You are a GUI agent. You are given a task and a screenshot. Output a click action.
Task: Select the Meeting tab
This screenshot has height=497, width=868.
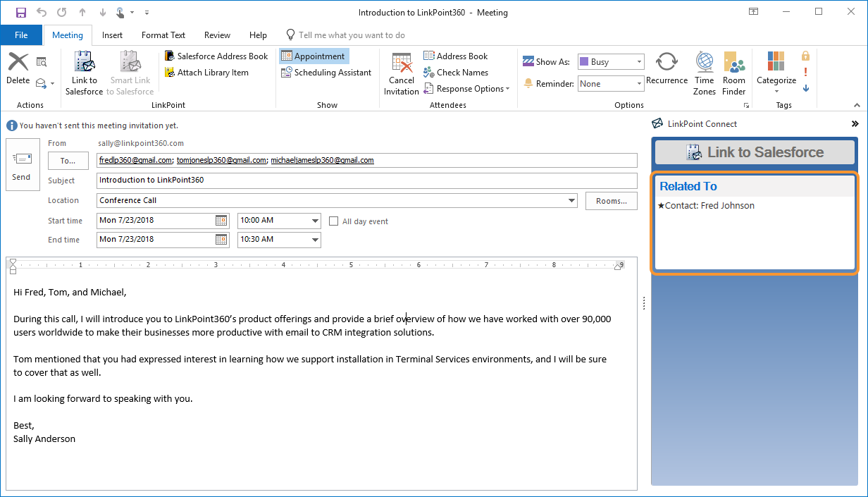68,35
